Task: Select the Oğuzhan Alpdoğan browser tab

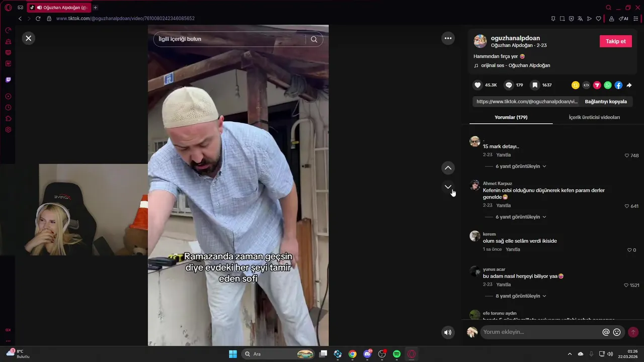Action: (58, 8)
